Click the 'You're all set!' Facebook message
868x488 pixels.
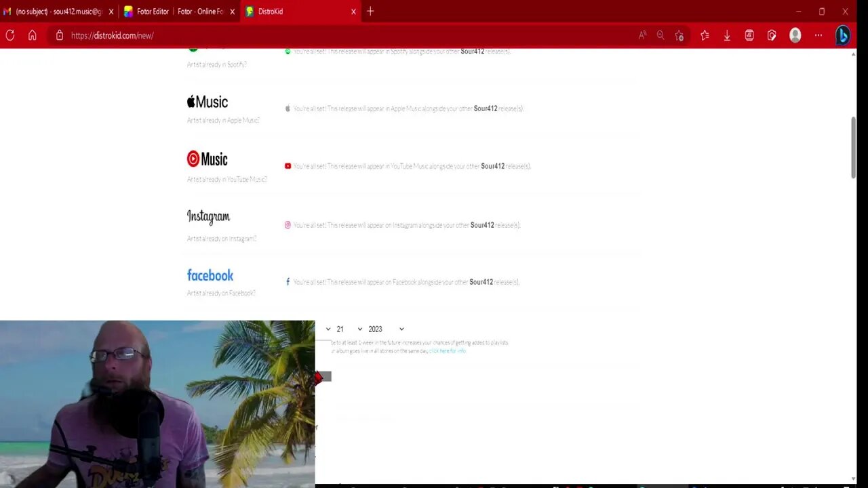407,282
